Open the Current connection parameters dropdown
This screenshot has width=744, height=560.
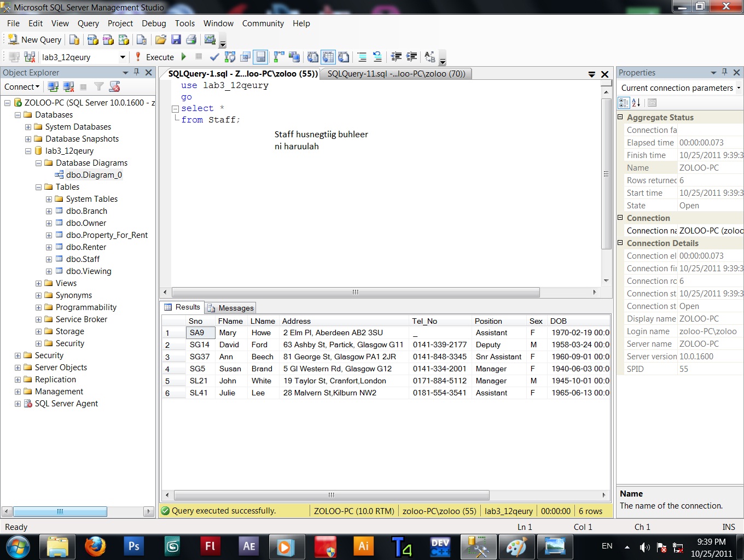tap(738, 87)
